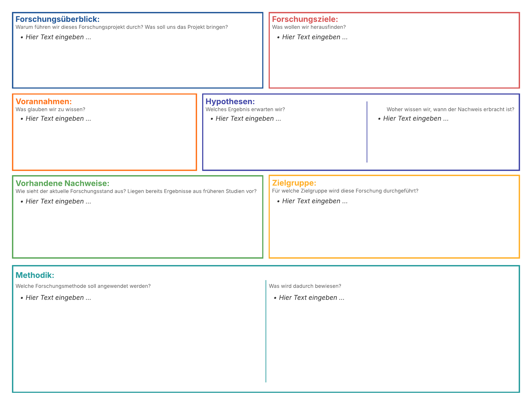Click the Forschungsziele heading
Screen dimensions: 532x405
[305, 19]
